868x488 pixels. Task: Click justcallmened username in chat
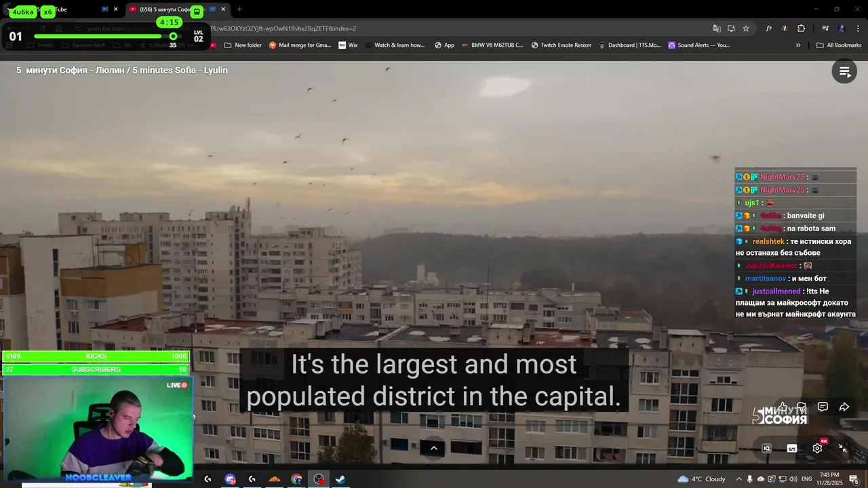(776, 291)
